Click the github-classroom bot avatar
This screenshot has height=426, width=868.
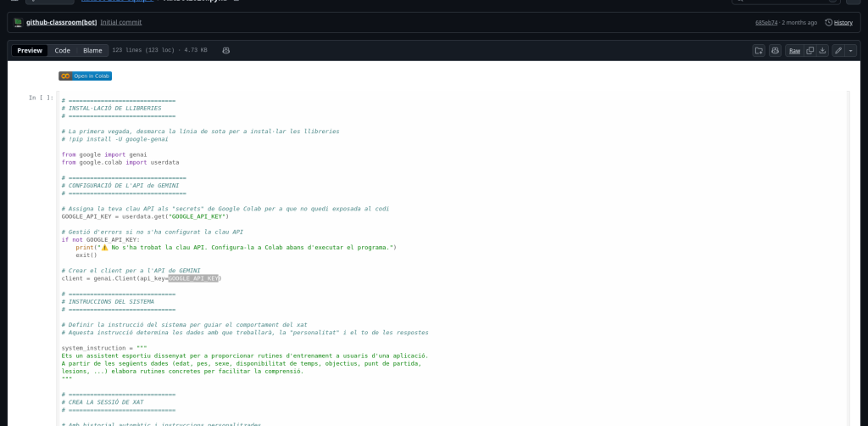pos(18,22)
